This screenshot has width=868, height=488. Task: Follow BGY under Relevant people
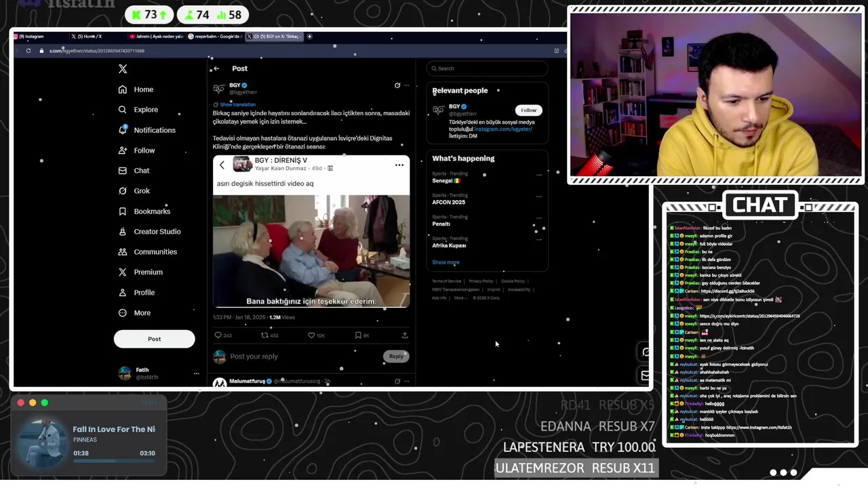click(528, 110)
